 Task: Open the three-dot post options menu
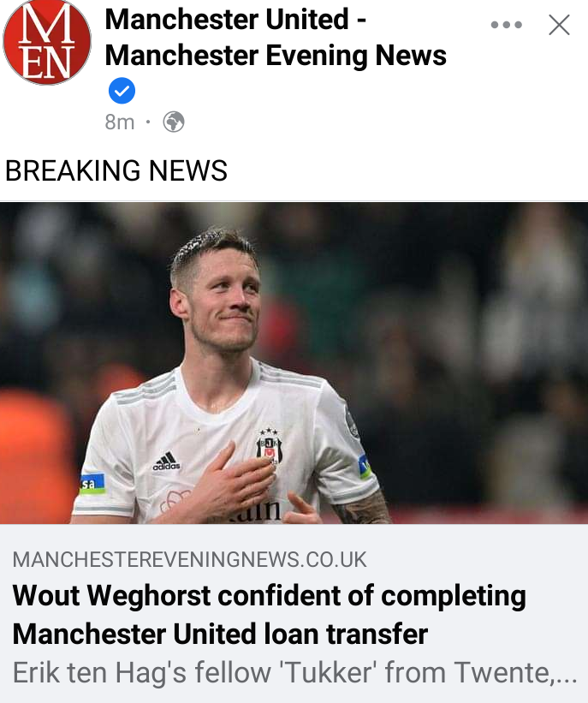pos(507,25)
